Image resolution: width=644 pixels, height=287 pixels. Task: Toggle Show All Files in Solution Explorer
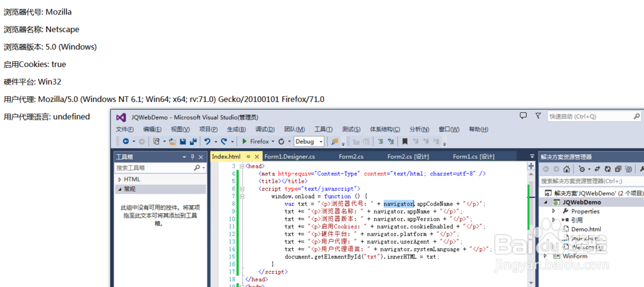pyautogui.click(x=629, y=169)
